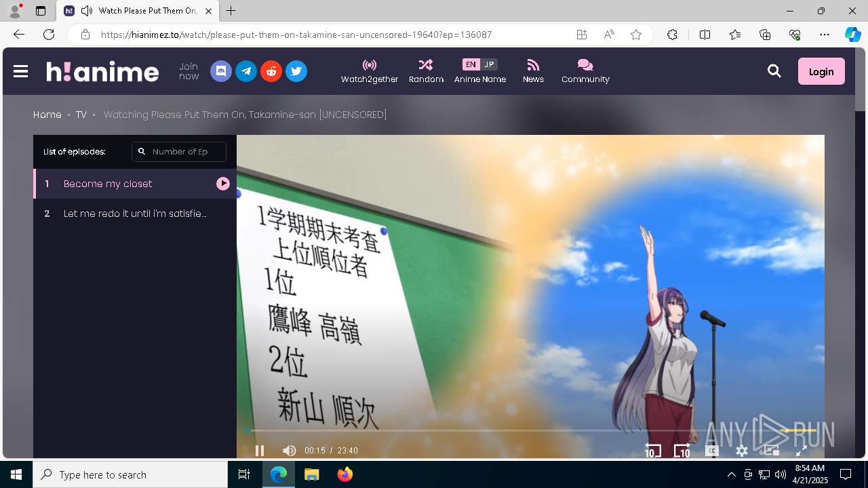Toggle closed captions CC
The height and width of the screenshot is (488, 868).
pyautogui.click(x=711, y=451)
